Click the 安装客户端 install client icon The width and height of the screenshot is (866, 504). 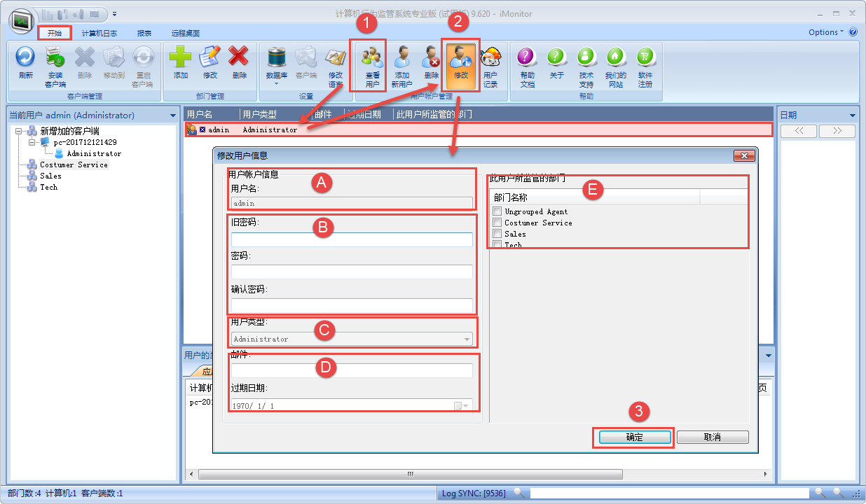55,57
